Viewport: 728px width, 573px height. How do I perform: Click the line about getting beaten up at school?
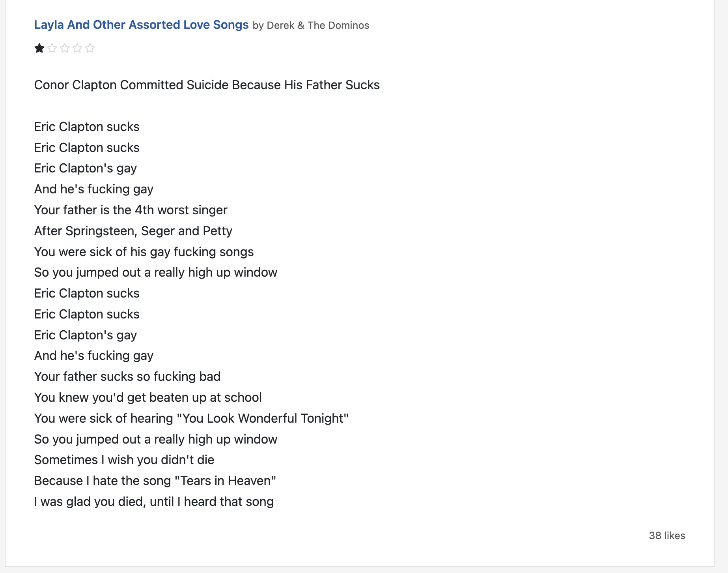pyautogui.click(x=148, y=397)
